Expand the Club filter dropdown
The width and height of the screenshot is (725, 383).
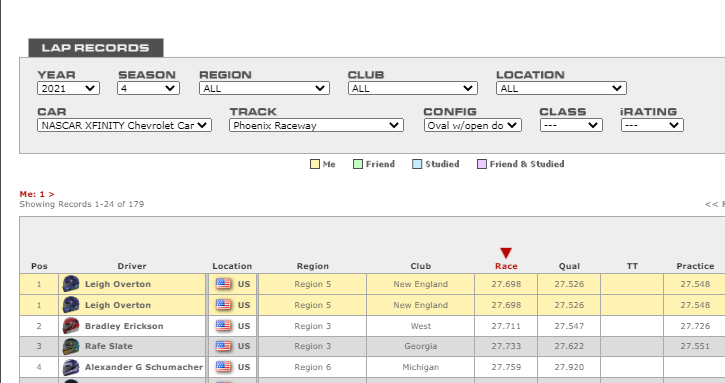[x=413, y=88]
